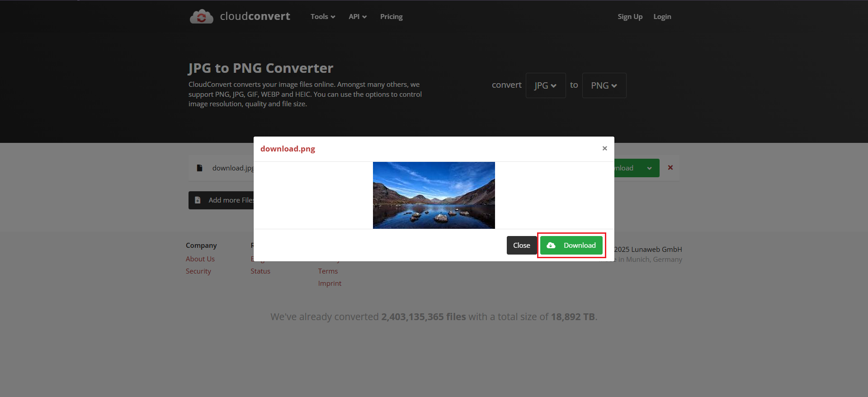Open the Tools menu
868x397 pixels.
pyautogui.click(x=323, y=17)
